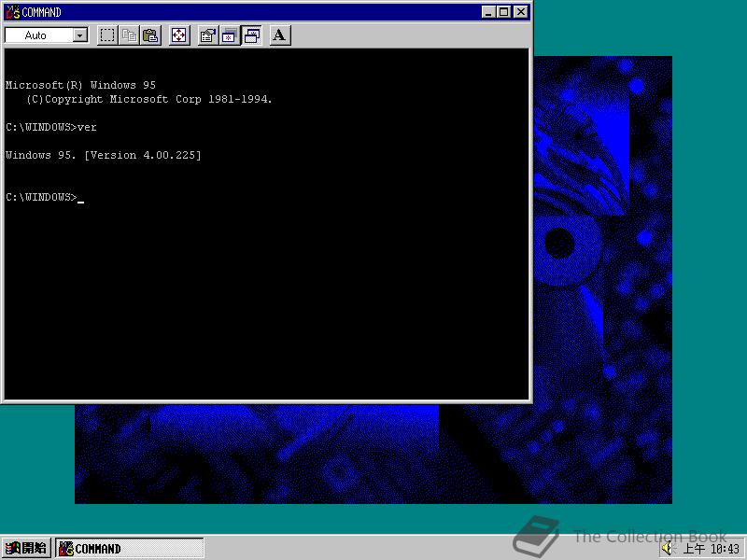
Task: Close the COMMAND window
Action: pyautogui.click(x=521, y=12)
